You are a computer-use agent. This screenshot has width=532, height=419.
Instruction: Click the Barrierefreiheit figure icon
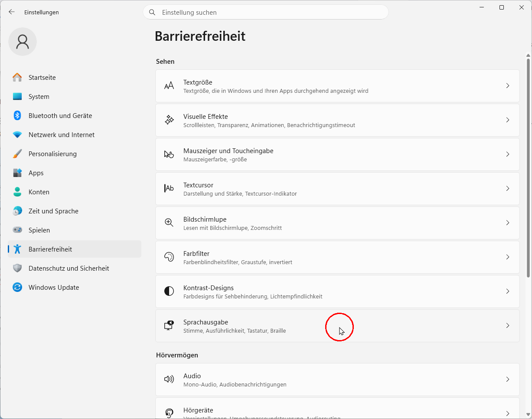[x=17, y=249]
